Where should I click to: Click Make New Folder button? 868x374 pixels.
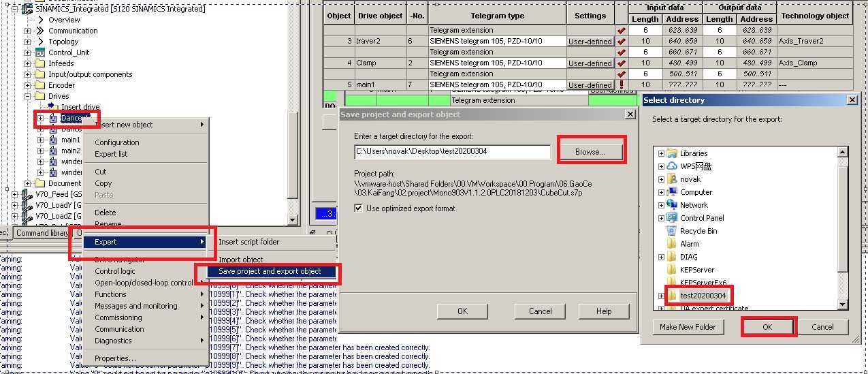(x=688, y=327)
